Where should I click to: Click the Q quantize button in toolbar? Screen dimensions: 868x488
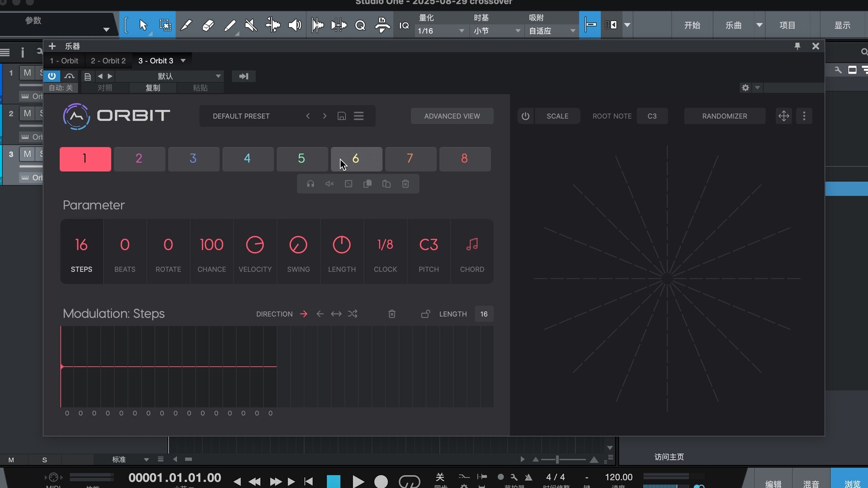[x=360, y=25]
